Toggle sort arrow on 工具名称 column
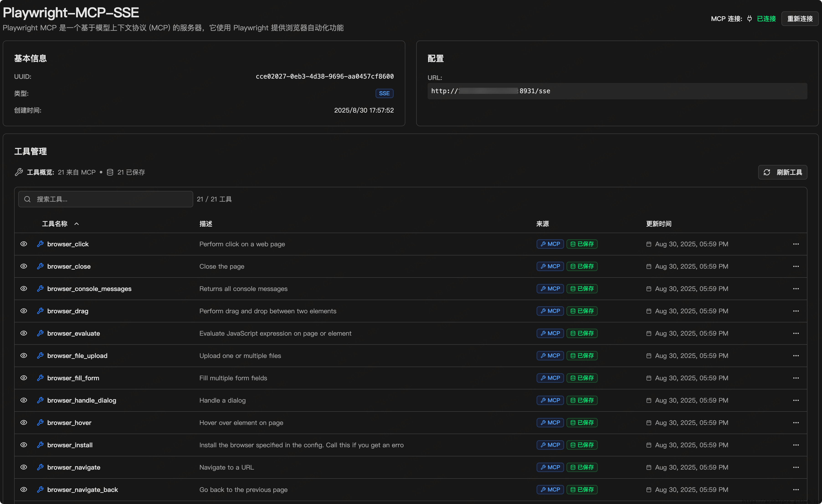The height and width of the screenshot is (504, 822). pyautogui.click(x=76, y=224)
